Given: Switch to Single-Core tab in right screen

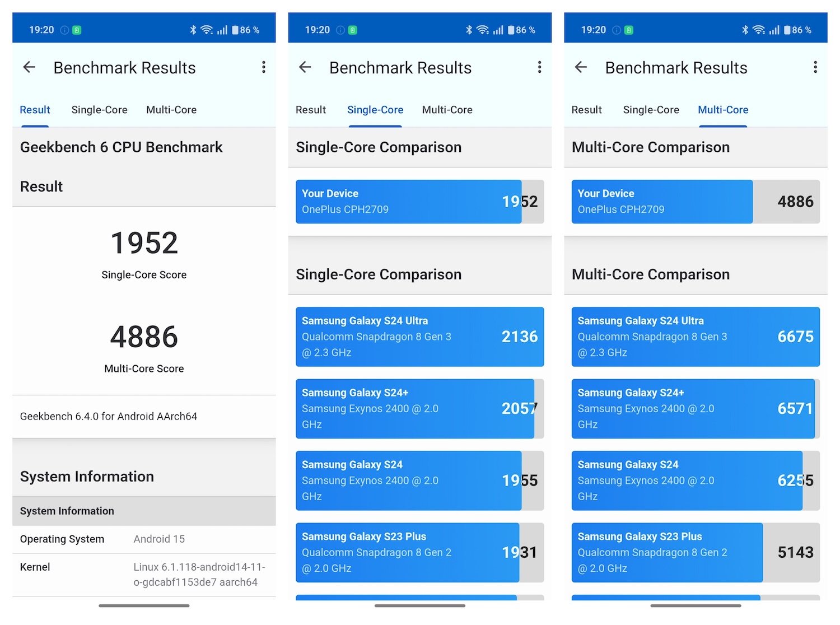Looking at the screenshot, I should coord(651,110).
